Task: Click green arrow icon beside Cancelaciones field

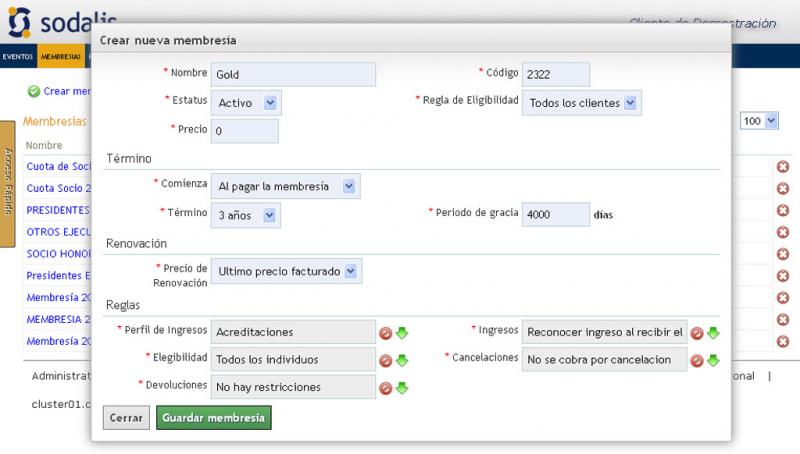Action: pos(713,360)
